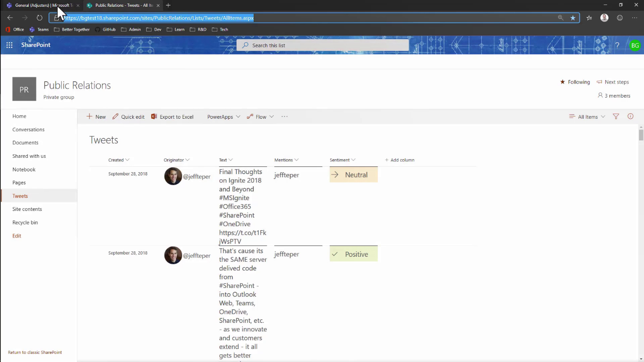
Task: Open the Text column header menu
Action: tap(226, 160)
